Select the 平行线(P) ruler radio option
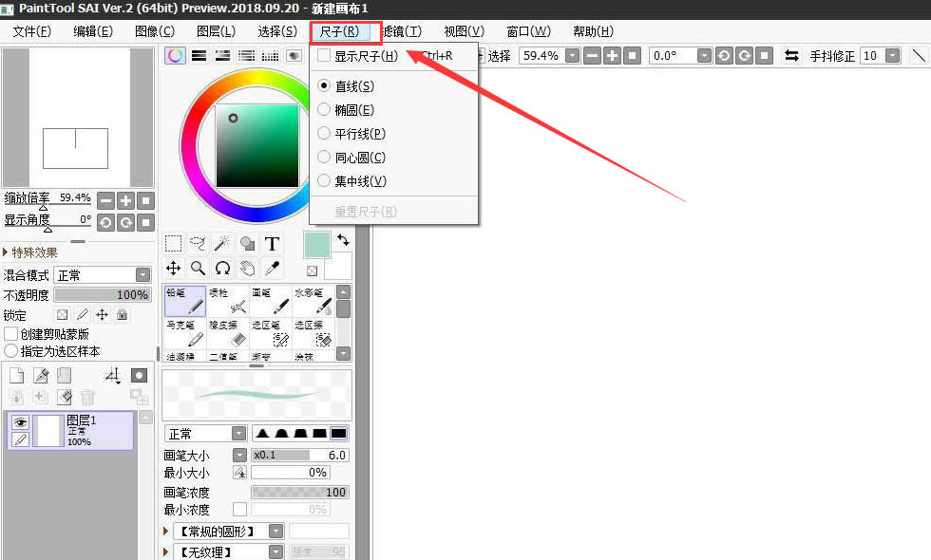Screen dimensions: 931x560 (x=324, y=134)
